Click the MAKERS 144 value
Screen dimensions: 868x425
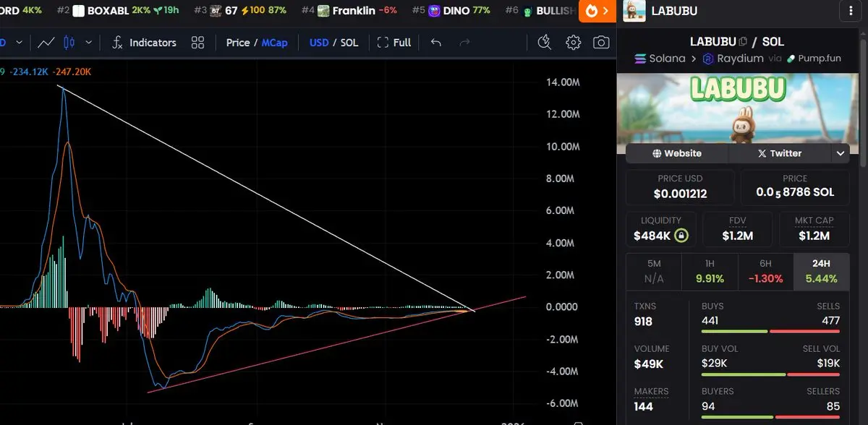coord(643,406)
